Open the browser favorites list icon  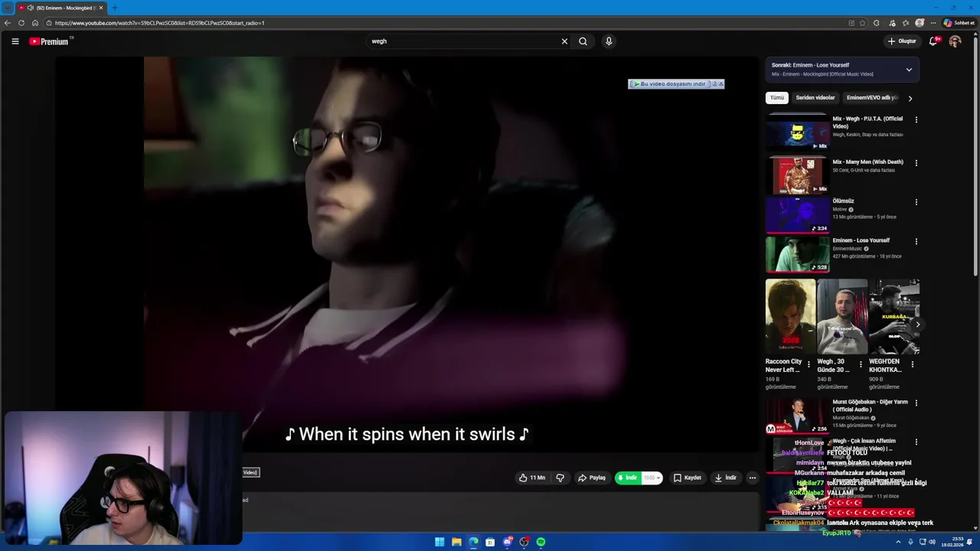click(906, 23)
